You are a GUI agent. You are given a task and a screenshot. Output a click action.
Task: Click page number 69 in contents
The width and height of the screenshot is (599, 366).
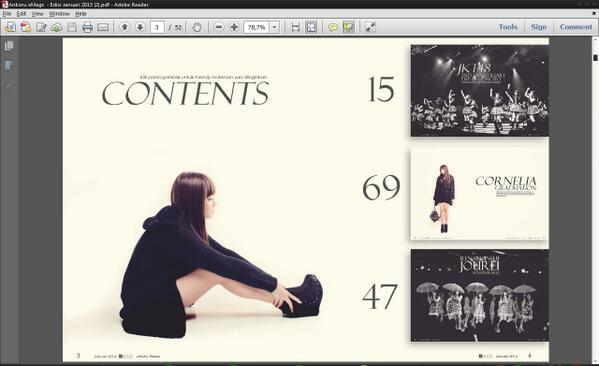[x=381, y=188]
